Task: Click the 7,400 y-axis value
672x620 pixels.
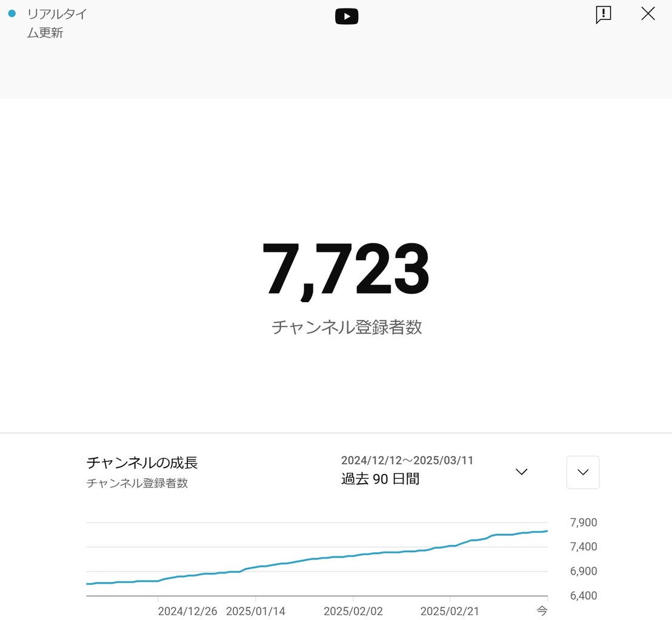Action: tap(584, 546)
